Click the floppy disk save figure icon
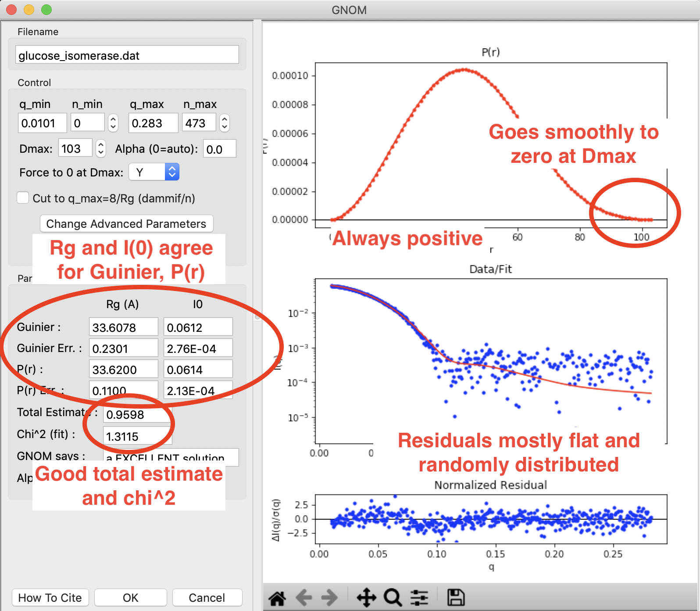The image size is (700, 611). pyautogui.click(x=456, y=598)
